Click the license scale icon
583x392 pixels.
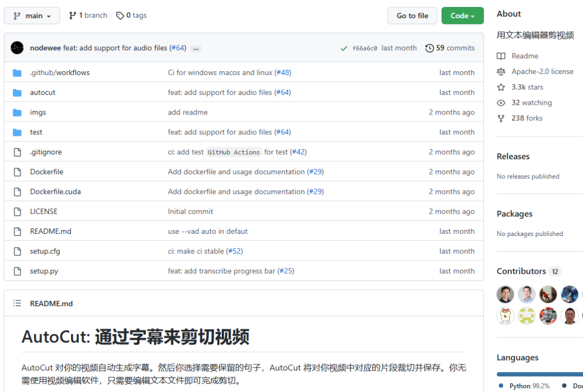click(x=501, y=71)
